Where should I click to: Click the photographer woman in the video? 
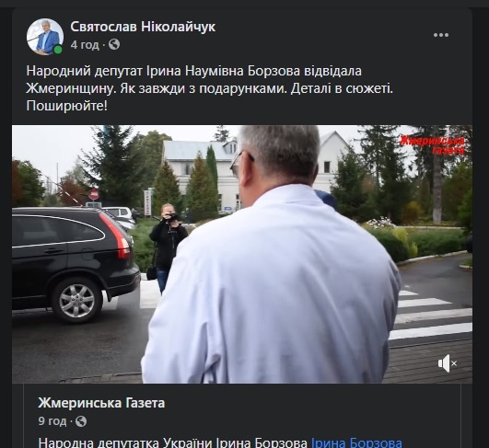168,247
